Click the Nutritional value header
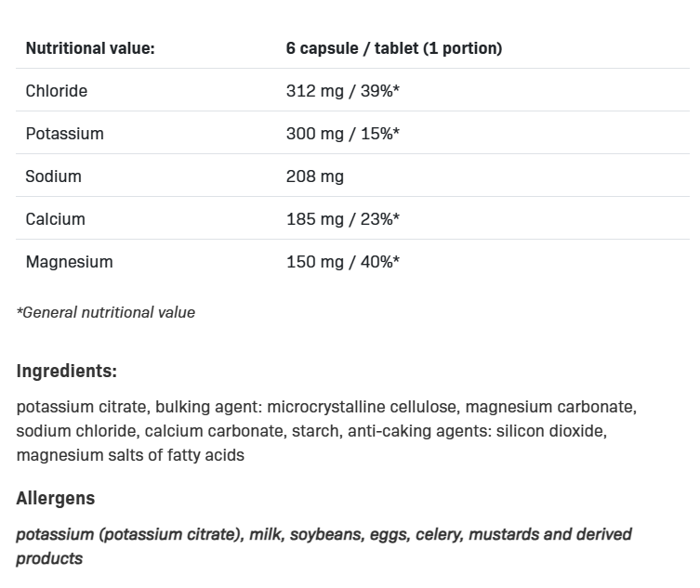 [x=90, y=48]
